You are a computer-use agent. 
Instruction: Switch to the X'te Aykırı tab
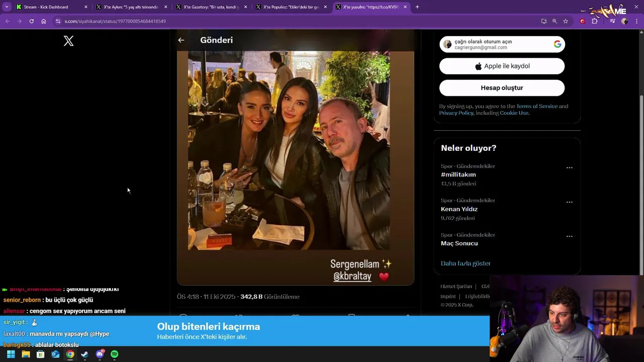[x=131, y=7]
